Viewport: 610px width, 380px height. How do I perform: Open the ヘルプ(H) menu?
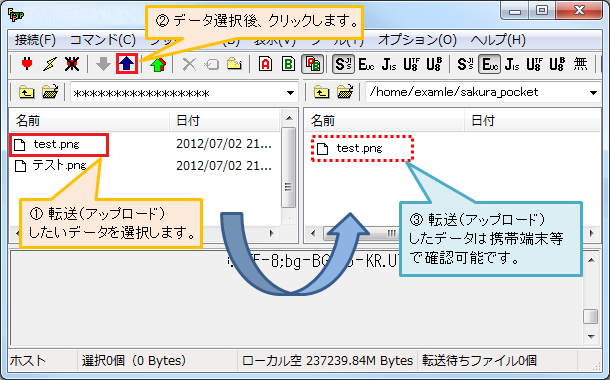[498, 40]
